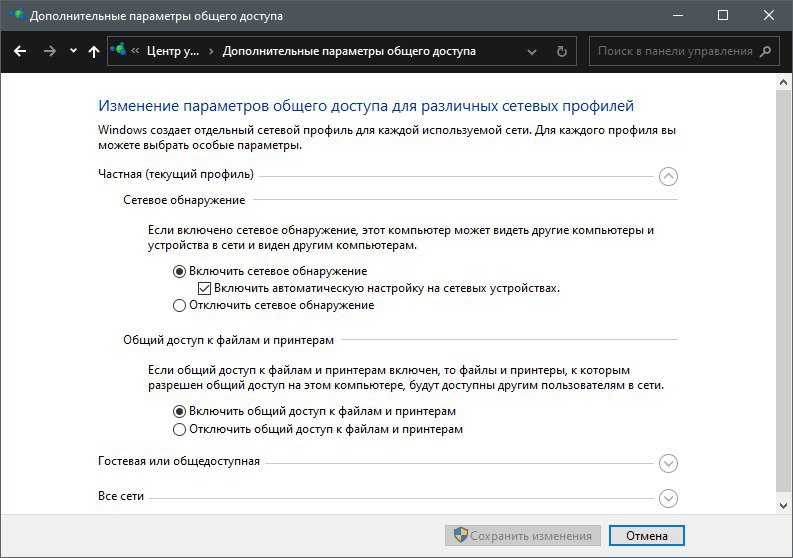Click heading 'Изменение параметров общего доступа для различных сетевых профилей'

click(x=366, y=106)
